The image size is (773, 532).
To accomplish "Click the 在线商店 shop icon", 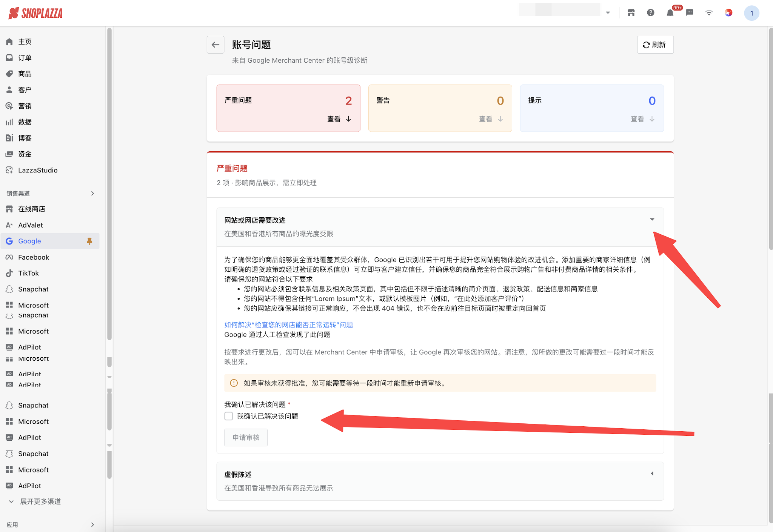I will click(9, 209).
